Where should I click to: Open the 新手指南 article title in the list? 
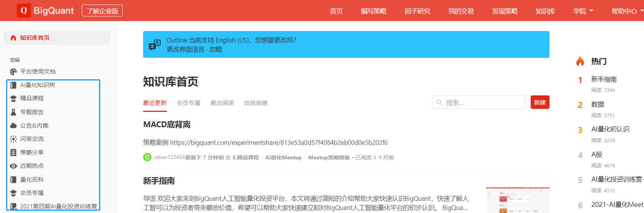(159, 181)
